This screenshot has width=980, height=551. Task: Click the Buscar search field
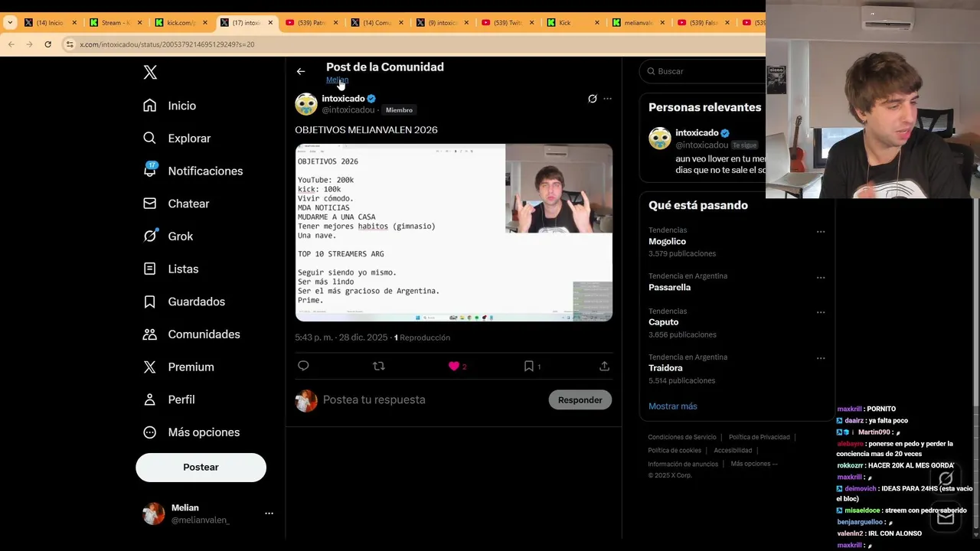708,71
